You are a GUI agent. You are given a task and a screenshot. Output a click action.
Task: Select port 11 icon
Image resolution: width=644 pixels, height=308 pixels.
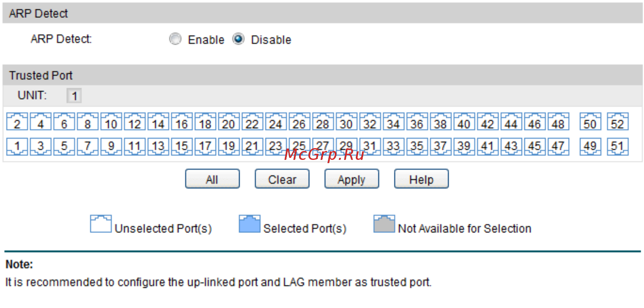135,147
